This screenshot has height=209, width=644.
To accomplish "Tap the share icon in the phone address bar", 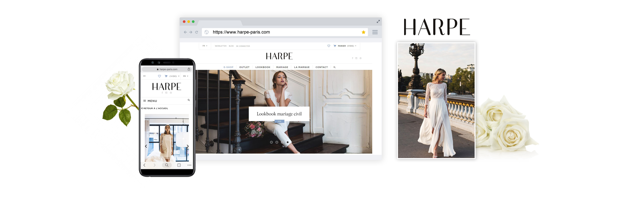I will 189,69.
